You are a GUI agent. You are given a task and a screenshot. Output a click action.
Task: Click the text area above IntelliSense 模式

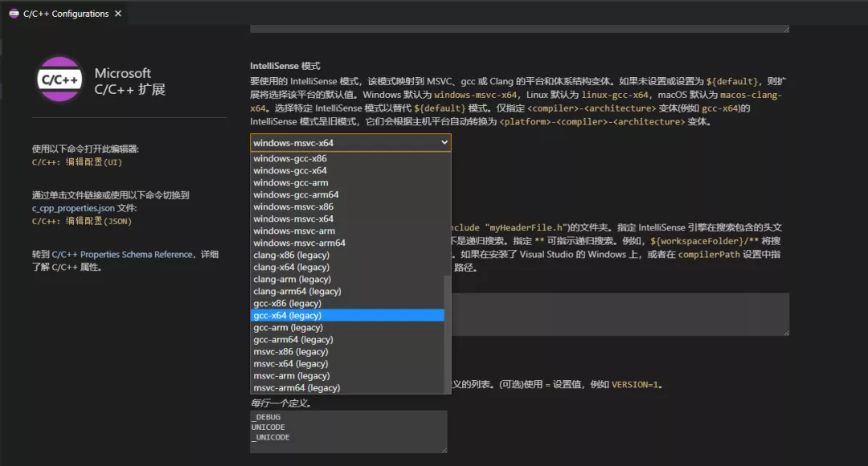pyautogui.click(x=519, y=28)
